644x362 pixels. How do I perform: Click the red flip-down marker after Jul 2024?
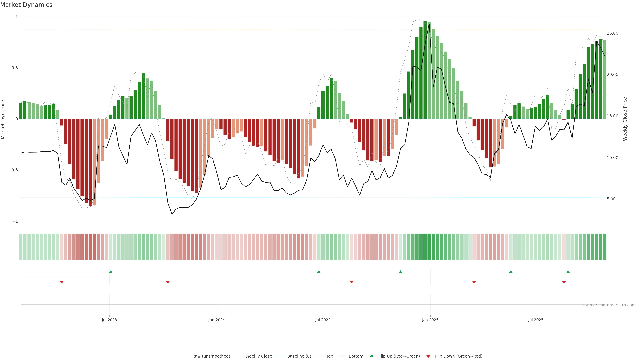(352, 282)
